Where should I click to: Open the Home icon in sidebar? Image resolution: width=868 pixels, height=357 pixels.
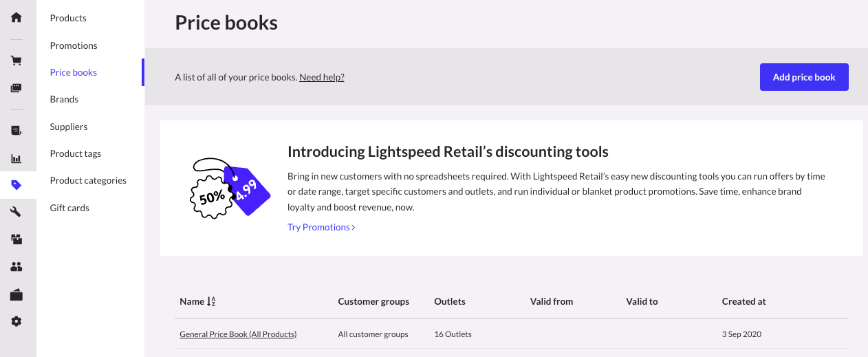(x=17, y=17)
